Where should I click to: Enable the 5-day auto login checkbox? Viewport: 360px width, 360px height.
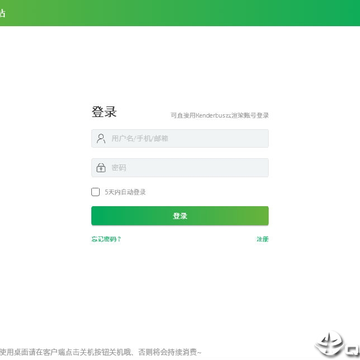tap(95, 192)
